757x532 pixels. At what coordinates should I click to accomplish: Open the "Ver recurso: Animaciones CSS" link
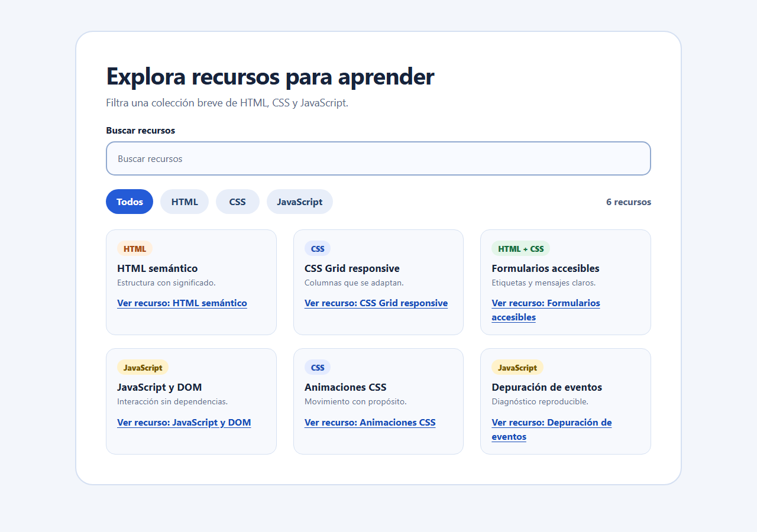pos(370,423)
